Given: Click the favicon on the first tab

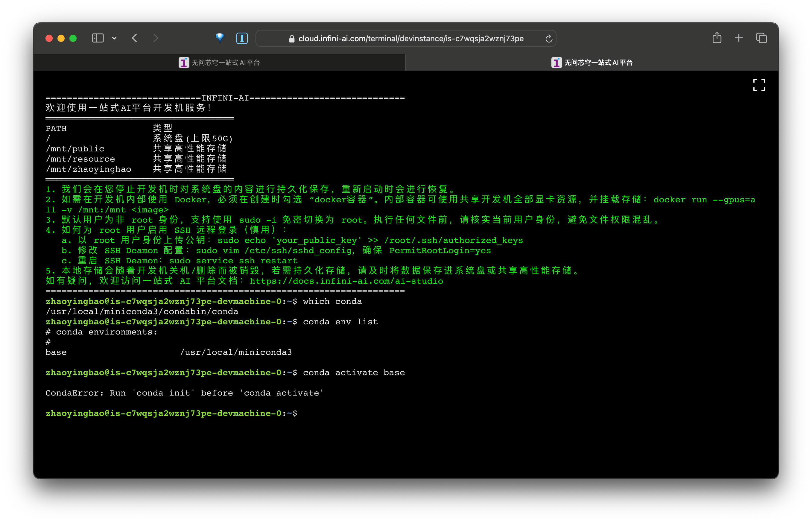Looking at the screenshot, I should (184, 63).
